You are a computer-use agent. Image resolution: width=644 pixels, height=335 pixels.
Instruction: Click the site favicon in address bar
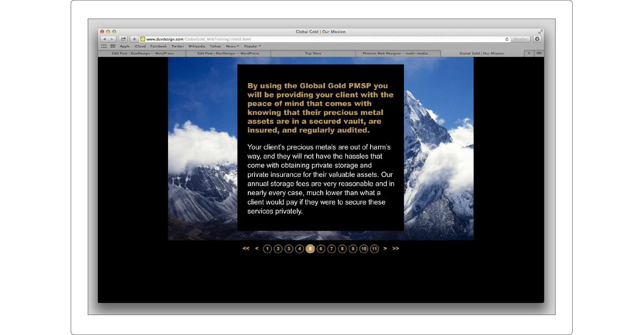[x=143, y=39]
